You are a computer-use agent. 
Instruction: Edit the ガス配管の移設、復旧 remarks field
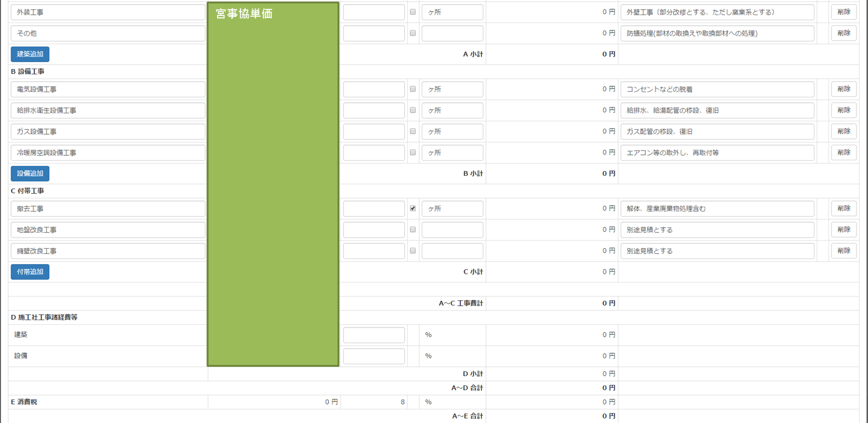tap(717, 131)
